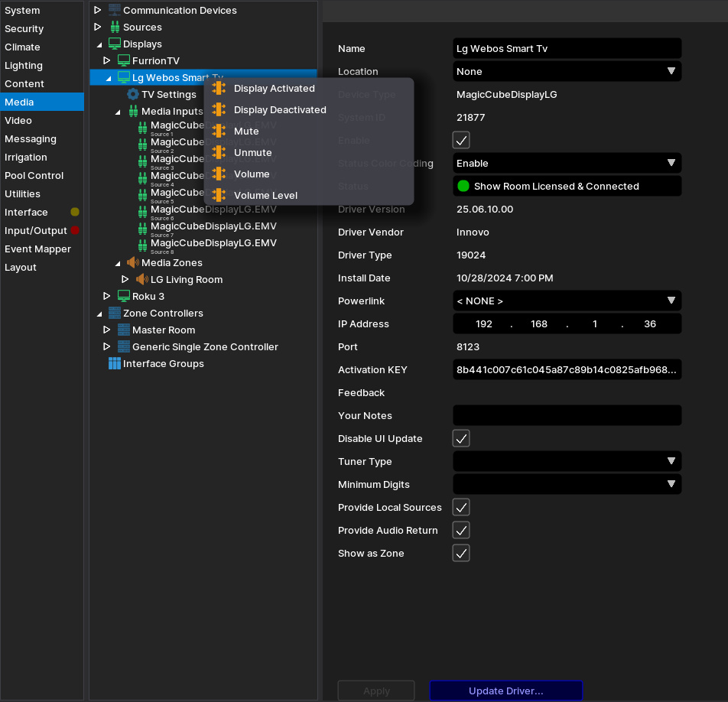Open the Powerlink dropdown
This screenshot has height=702, width=728.
pyautogui.click(x=567, y=301)
